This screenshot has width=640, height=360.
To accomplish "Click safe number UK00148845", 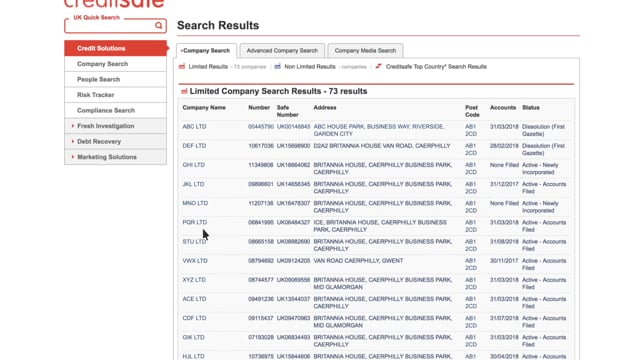I will 293,127.
